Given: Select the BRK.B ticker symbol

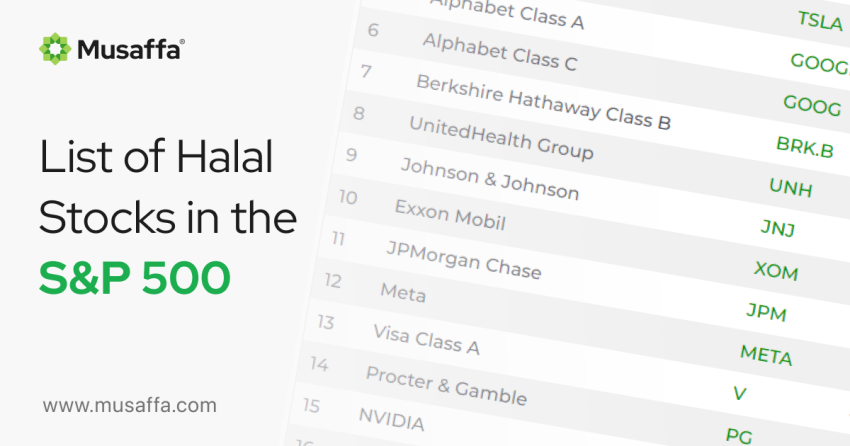Looking at the screenshot, I should [x=804, y=146].
